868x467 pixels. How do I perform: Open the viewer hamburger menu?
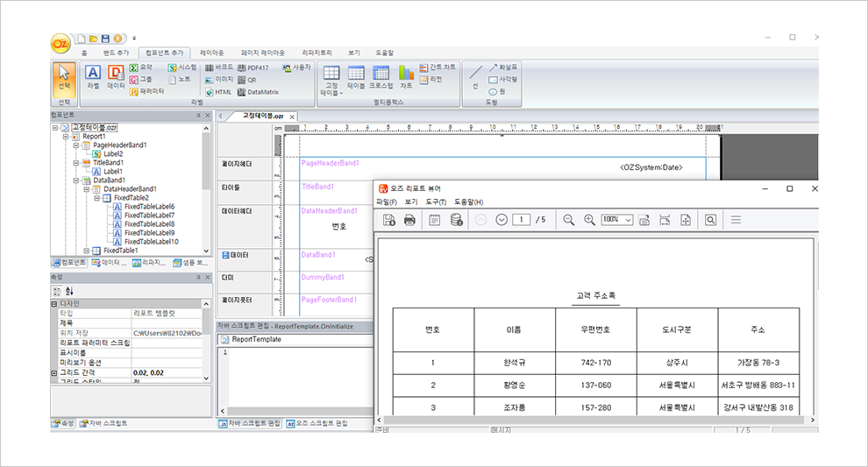click(736, 220)
